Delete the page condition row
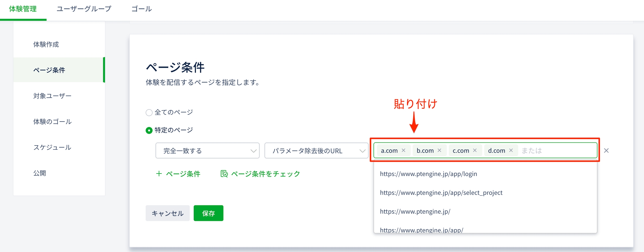 (606, 151)
